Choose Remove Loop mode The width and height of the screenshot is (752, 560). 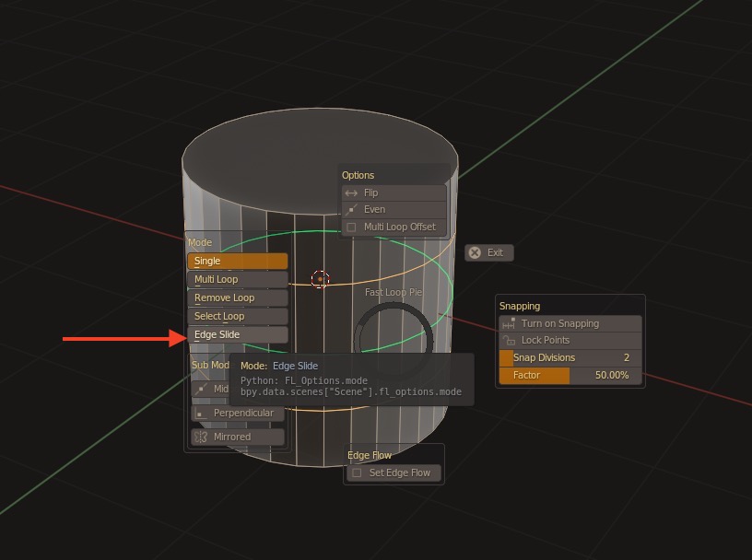[238, 297]
